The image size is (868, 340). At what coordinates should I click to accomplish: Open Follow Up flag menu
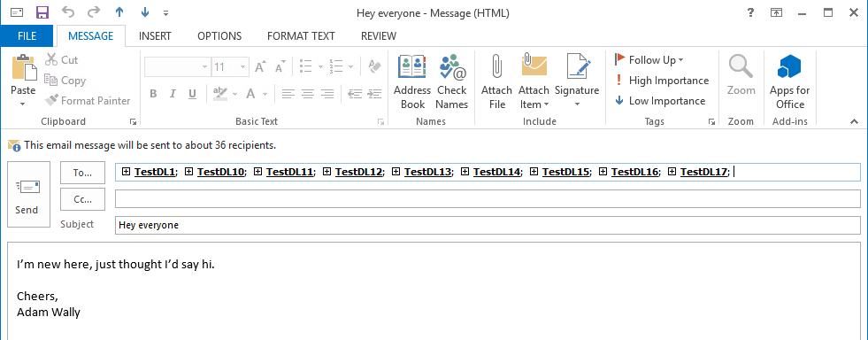coord(649,60)
